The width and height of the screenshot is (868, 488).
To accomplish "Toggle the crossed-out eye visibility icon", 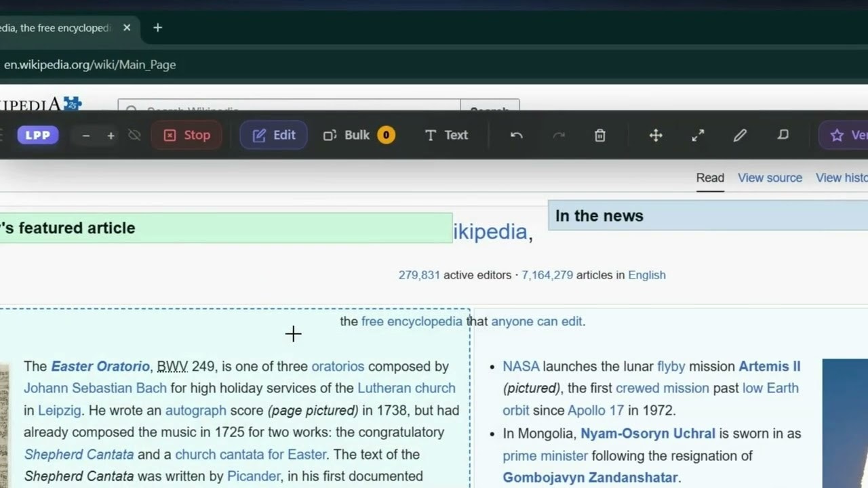I will pos(134,136).
